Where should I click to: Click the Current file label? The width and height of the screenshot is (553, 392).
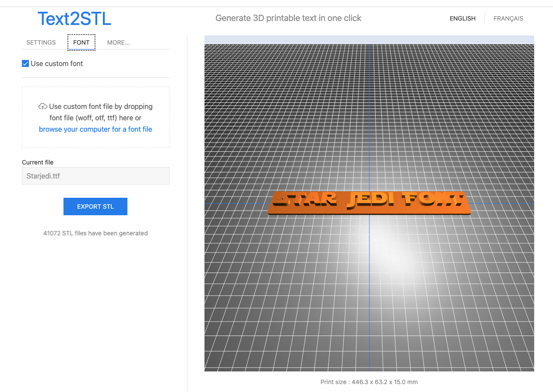[38, 162]
